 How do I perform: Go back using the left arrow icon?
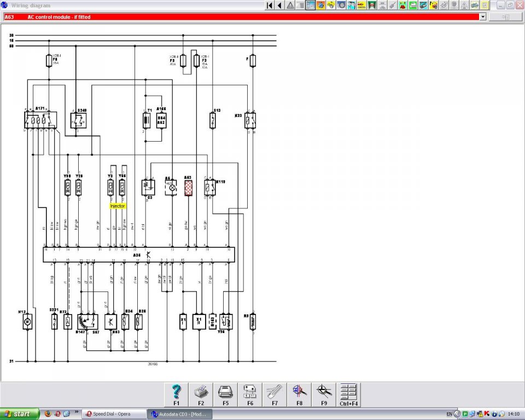pyautogui.click(x=279, y=5)
